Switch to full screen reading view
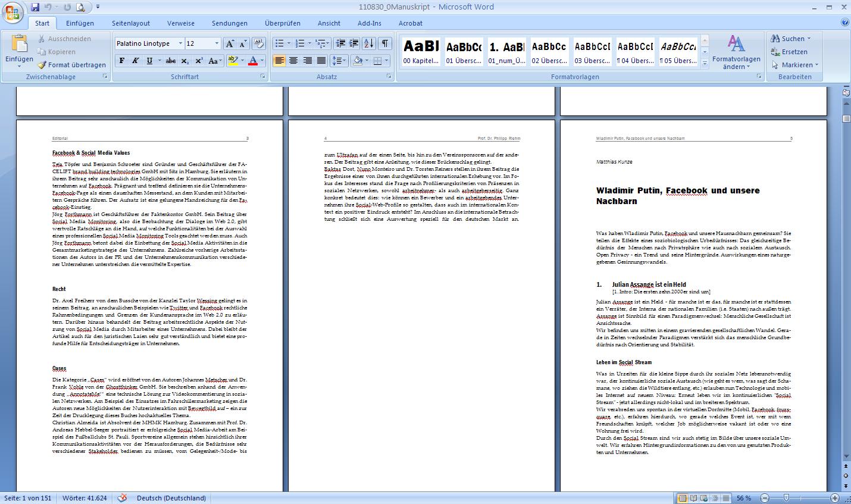Image resolution: width=851 pixels, height=504 pixels. coord(693,498)
